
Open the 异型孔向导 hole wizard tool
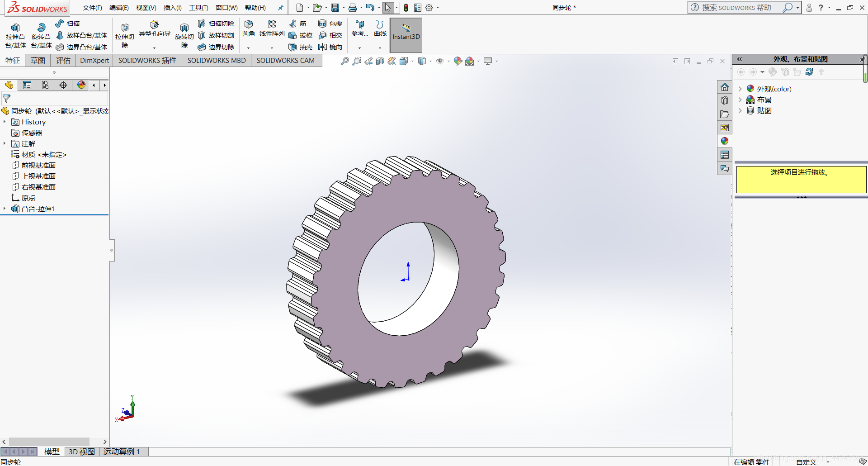[x=154, y=28]
